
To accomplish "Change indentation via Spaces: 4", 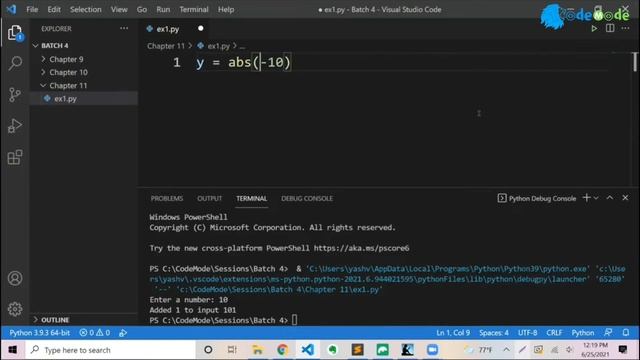I will click(493, 333).
